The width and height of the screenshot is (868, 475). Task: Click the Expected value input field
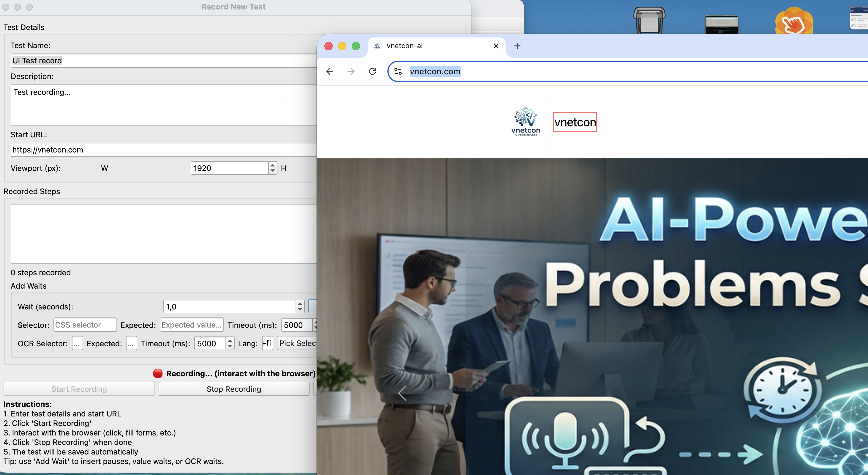coord(191,325)
